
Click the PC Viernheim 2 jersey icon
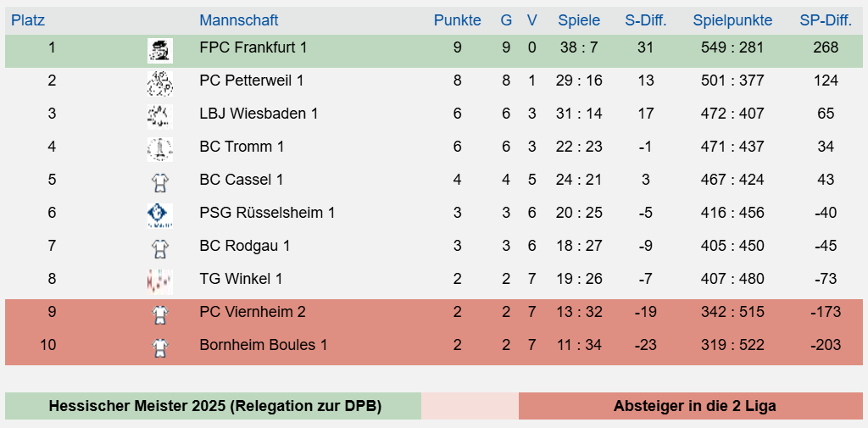159,314
